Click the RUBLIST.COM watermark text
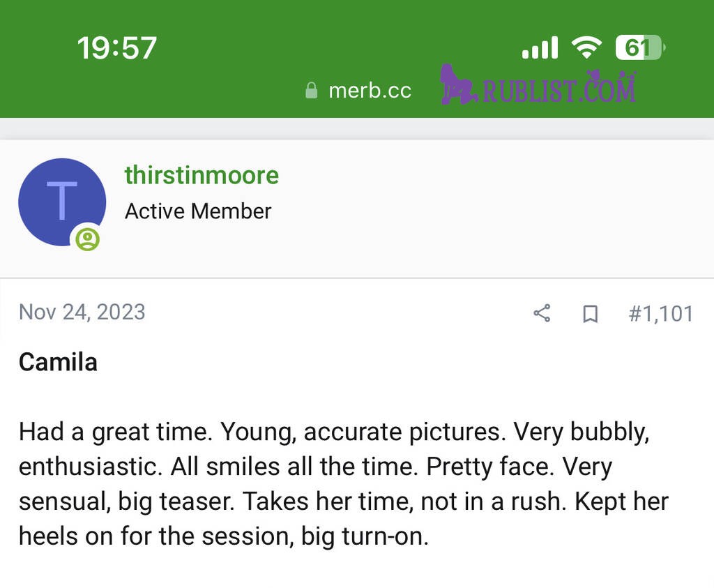 click(558, 91)
